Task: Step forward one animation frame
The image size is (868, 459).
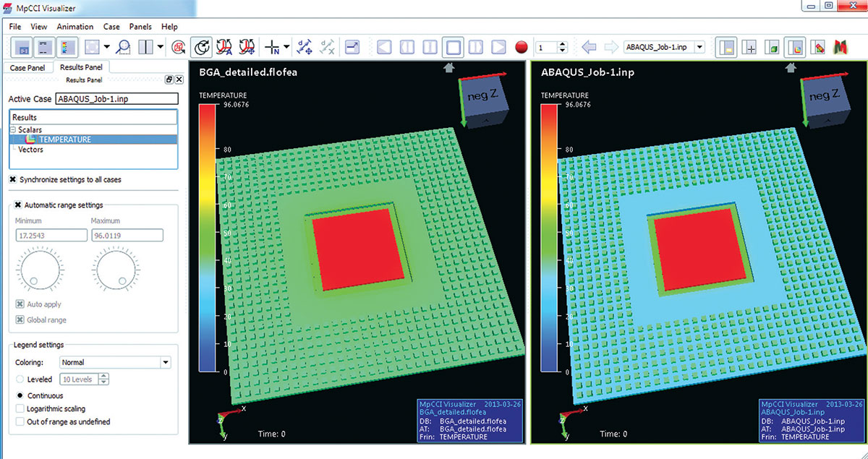Action: click(476, 48)
